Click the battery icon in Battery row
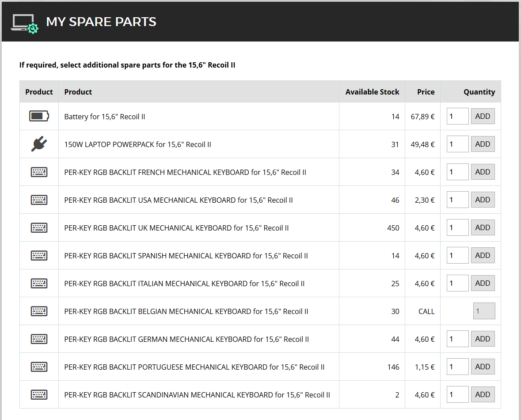 pos(39,116)
